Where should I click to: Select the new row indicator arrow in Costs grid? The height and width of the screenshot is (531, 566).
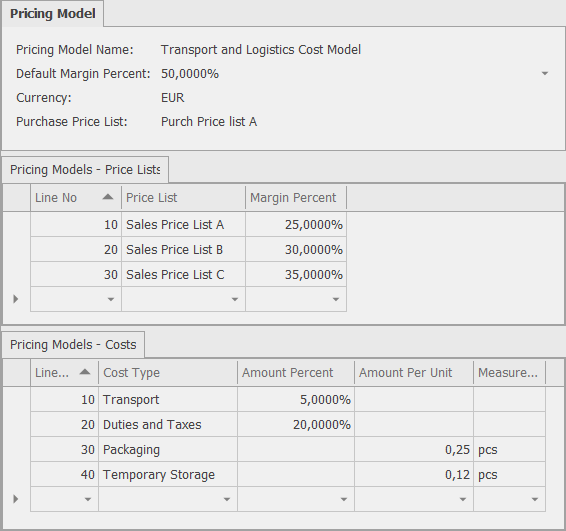coord(16,499)
